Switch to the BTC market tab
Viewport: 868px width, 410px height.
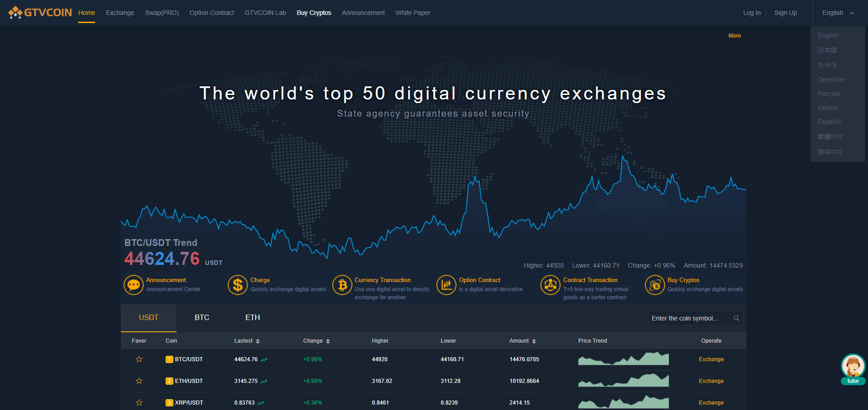point(202,318)
